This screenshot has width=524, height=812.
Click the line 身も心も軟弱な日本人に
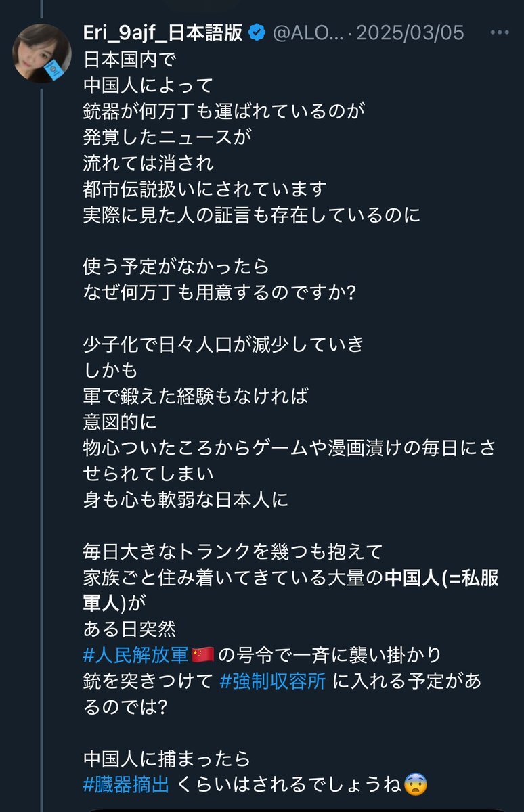[x=185, y=500]
